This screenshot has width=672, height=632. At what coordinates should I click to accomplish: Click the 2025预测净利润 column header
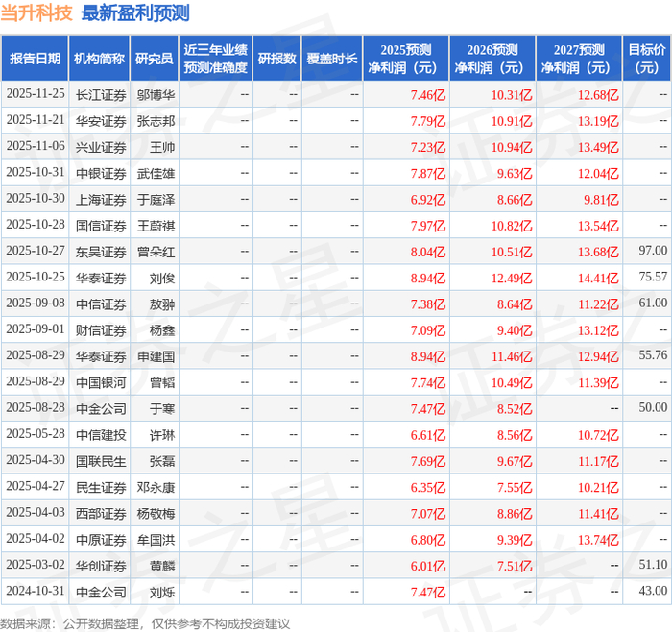pyautogui.click(x=406, y=59)
